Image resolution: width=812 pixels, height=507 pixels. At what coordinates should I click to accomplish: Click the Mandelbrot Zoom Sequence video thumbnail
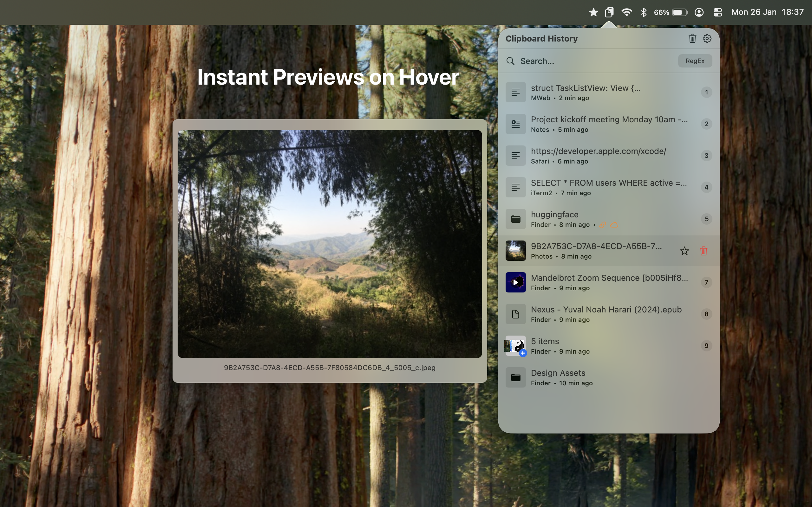(x=515, y=282)
